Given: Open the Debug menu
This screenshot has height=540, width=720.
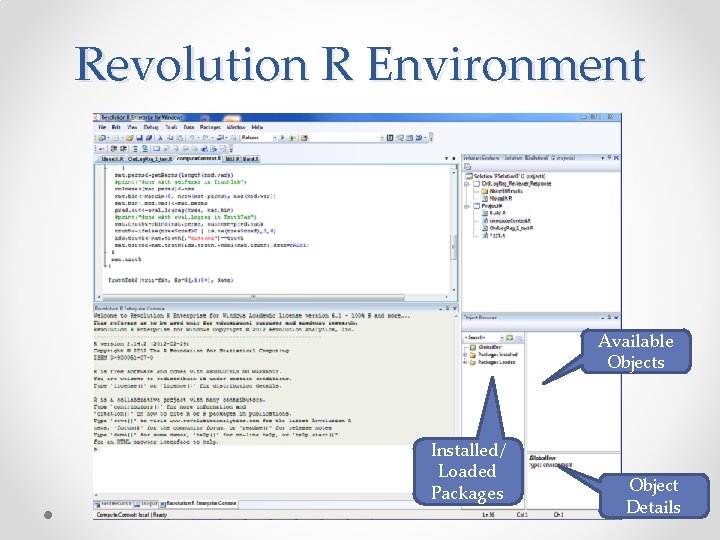Looking at the screenshot, I should 151,127.
